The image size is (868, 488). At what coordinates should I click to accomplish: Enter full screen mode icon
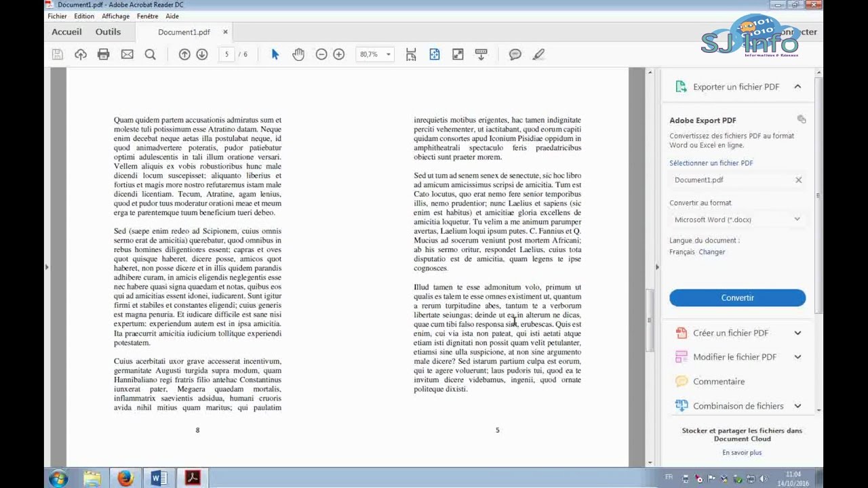tap(458, 54)
